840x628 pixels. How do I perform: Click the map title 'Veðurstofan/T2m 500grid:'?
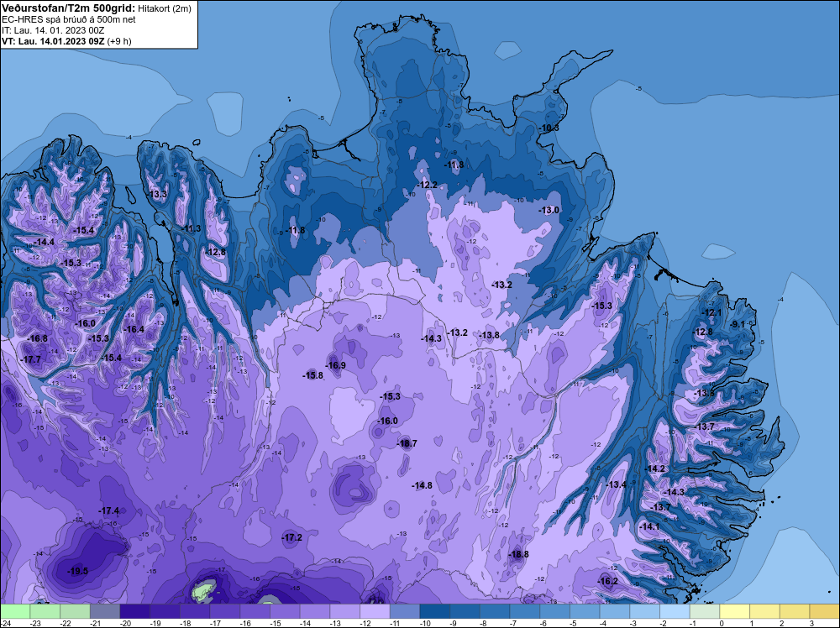coord(68,8)
